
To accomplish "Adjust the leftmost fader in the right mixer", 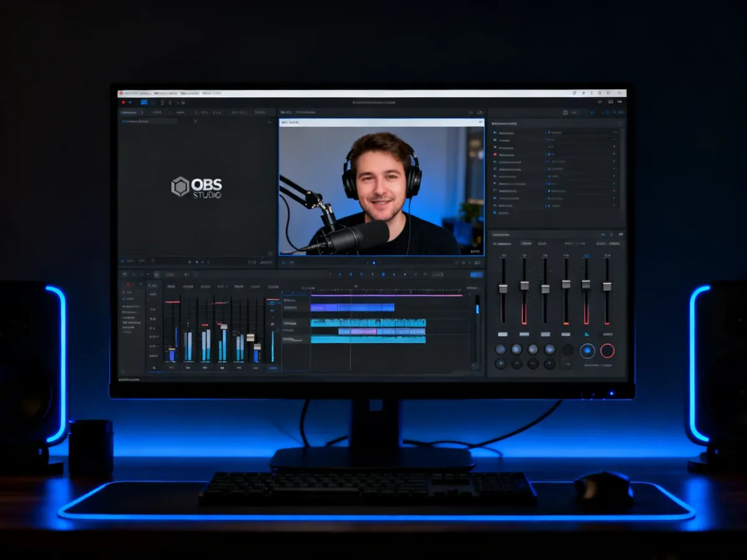I will pos(503,288).
